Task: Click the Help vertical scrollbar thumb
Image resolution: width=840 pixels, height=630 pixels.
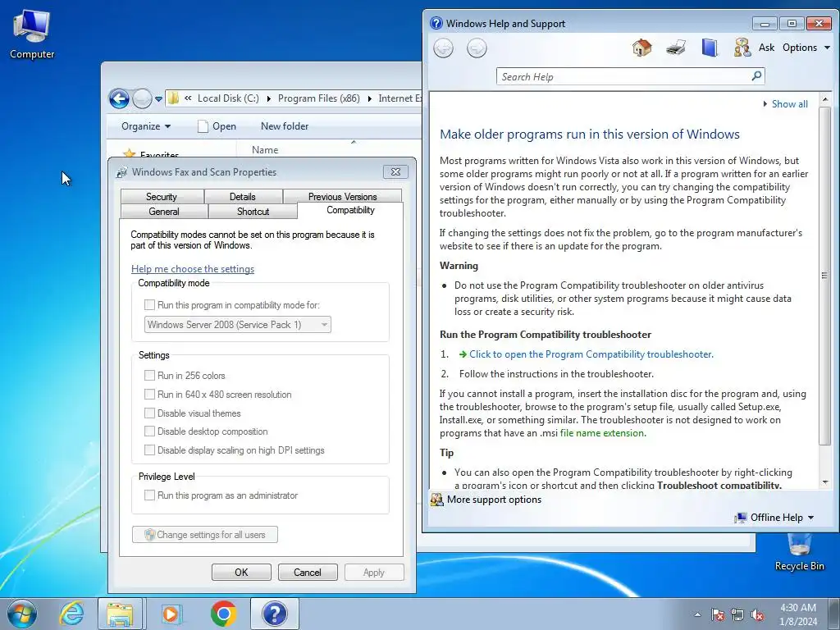Action: pyautogui.click(x=825, y=276)
